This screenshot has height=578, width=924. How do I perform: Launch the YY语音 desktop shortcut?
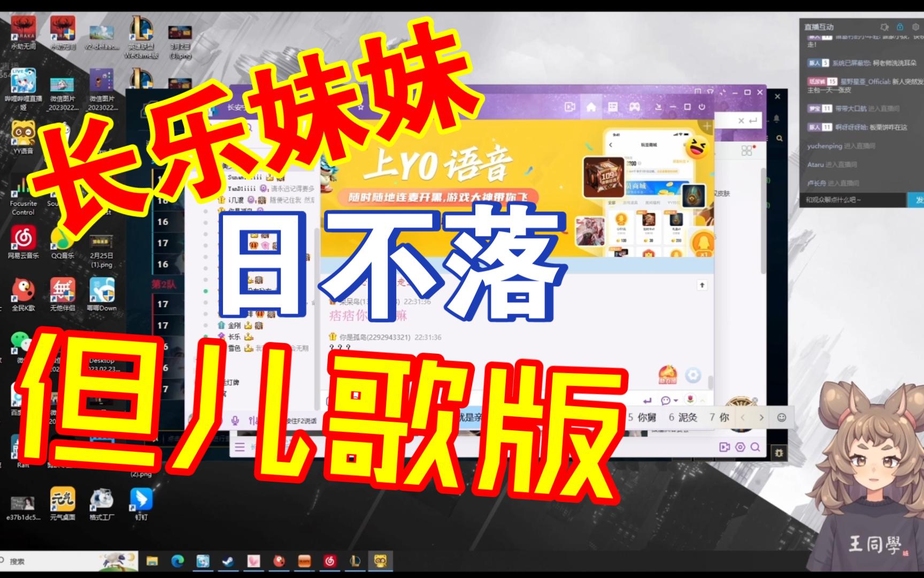point(23,137)
